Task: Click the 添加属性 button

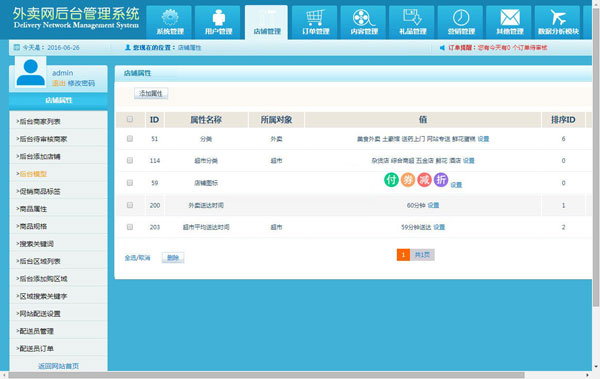Action: tap(151, 93)
